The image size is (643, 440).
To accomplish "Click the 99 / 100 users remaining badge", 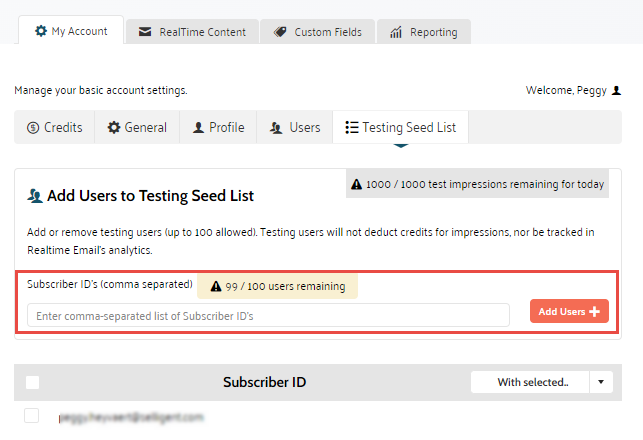I will 277,286.
